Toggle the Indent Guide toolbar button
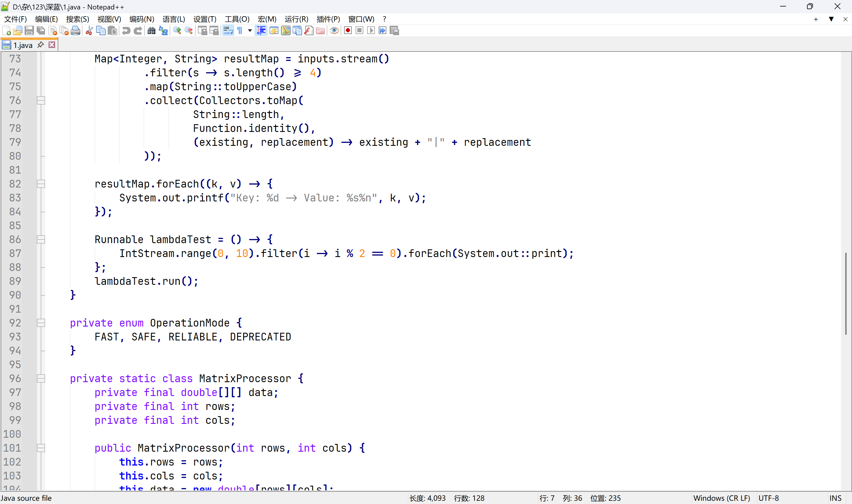This screenshot has width=852, height=504. coord(261,30)
